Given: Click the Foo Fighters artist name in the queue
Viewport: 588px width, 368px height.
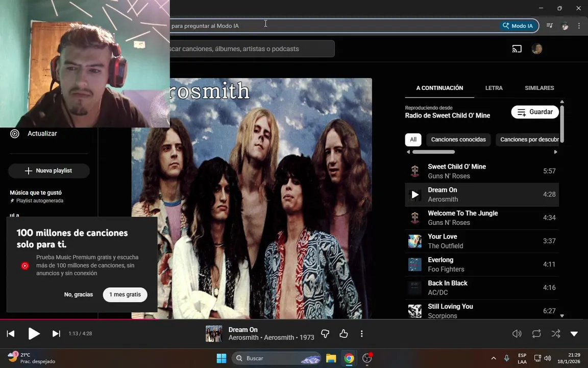Looking at the screenshot, I should pos(446,269).
